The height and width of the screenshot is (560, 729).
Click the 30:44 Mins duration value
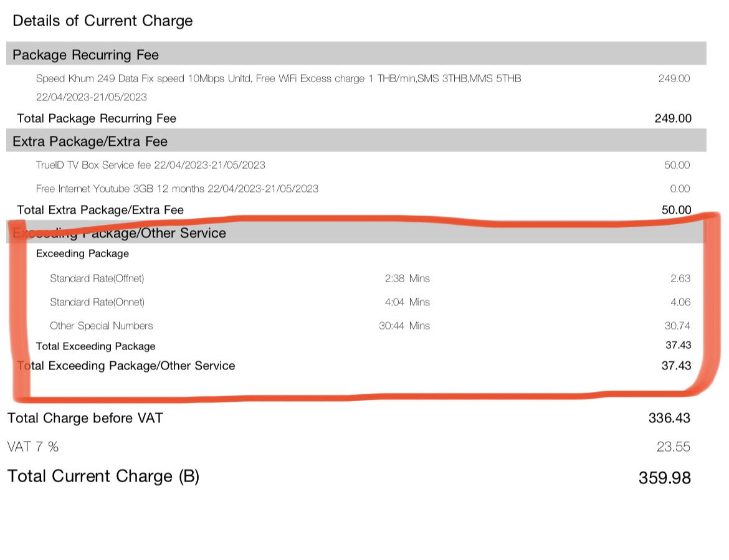pos(404,326)
